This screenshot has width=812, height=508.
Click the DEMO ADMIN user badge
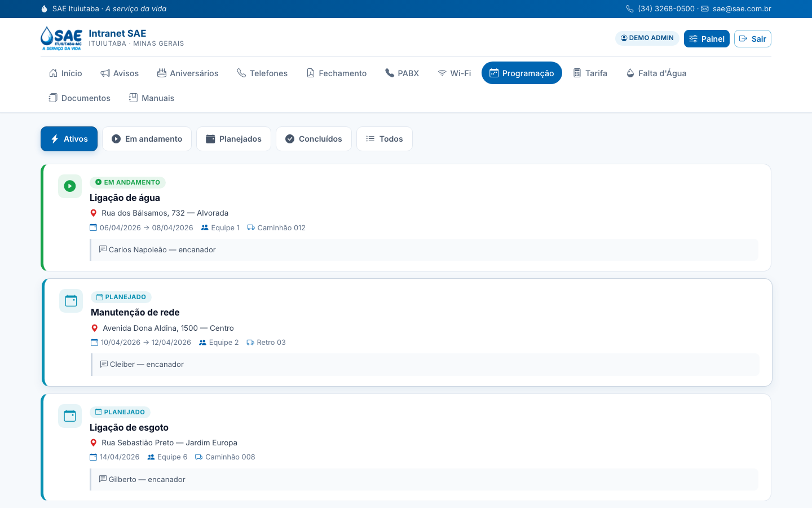click(647, 38)
